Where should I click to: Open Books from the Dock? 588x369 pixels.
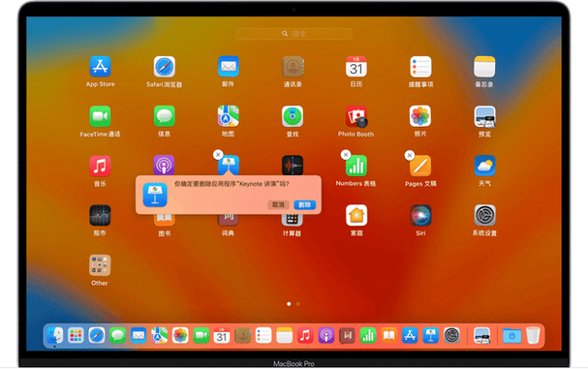pyautogui.click(x=388, y=335)
